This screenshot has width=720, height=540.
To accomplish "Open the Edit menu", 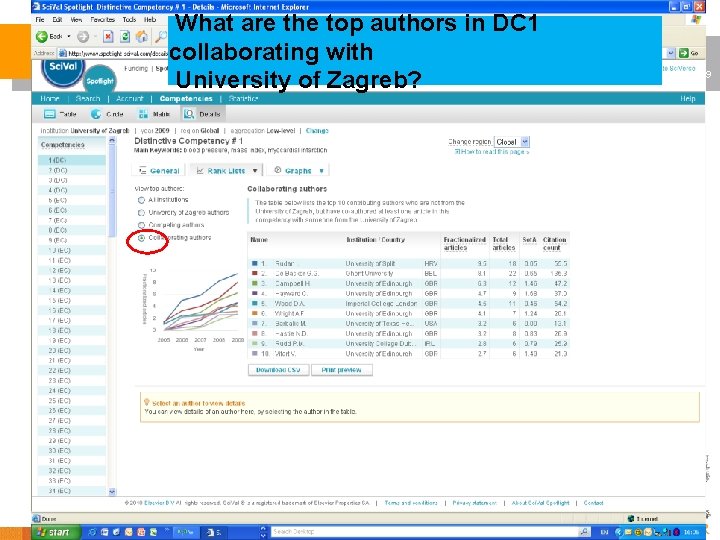I will point(57,19).
